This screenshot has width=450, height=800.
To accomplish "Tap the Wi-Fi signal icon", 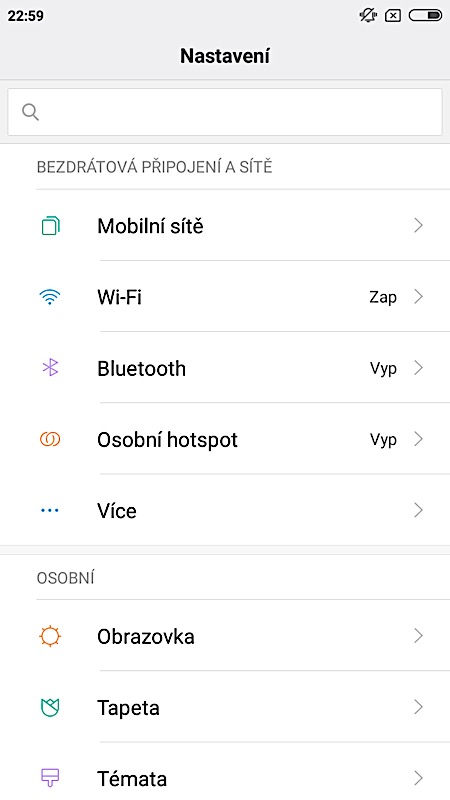I will [50, 297].
